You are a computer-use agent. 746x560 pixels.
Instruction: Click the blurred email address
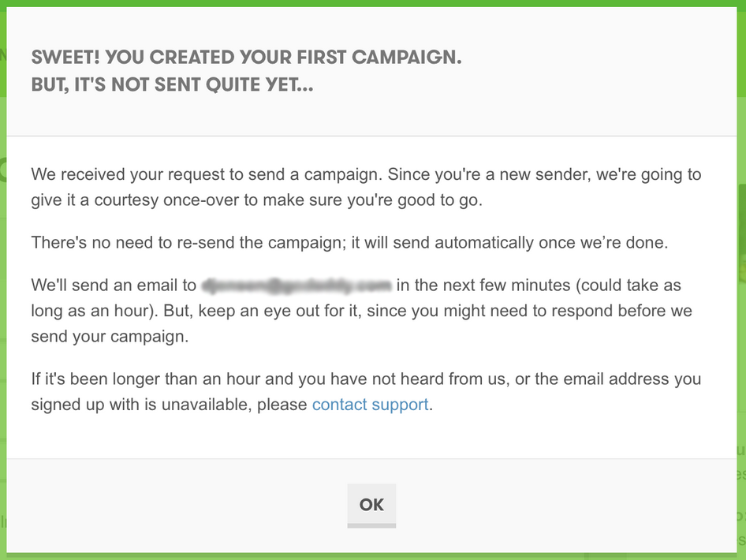[296, 286]
